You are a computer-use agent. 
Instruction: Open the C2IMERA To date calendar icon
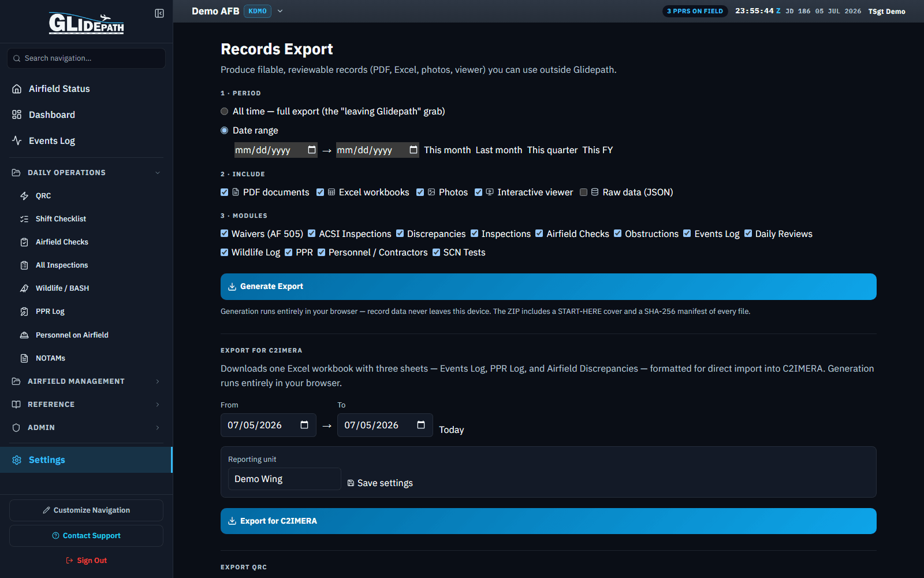point(421,425)
